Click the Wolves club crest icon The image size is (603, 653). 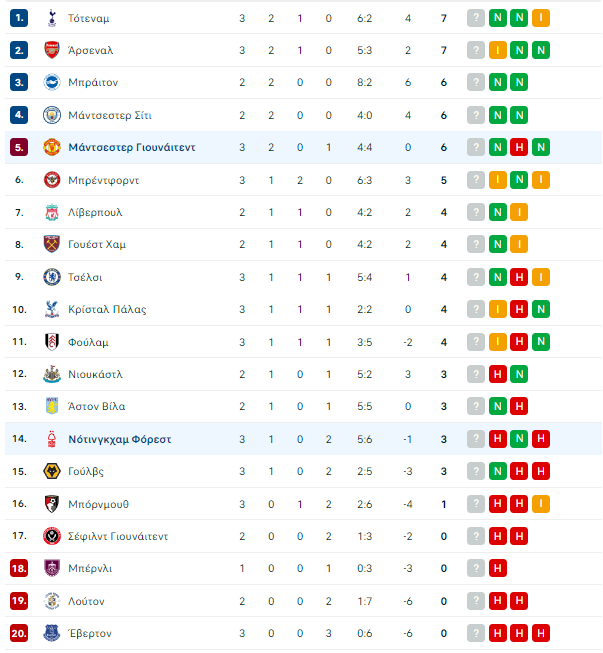point(52,471)
